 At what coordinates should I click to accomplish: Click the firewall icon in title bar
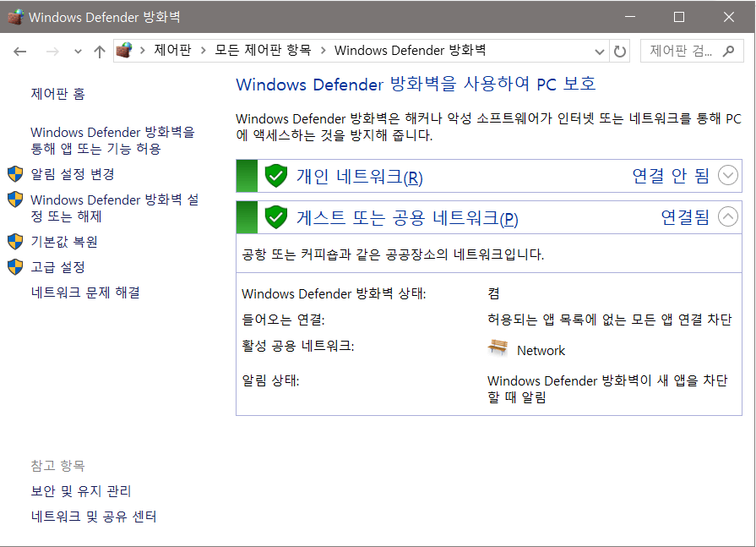[x=15, y=17]
